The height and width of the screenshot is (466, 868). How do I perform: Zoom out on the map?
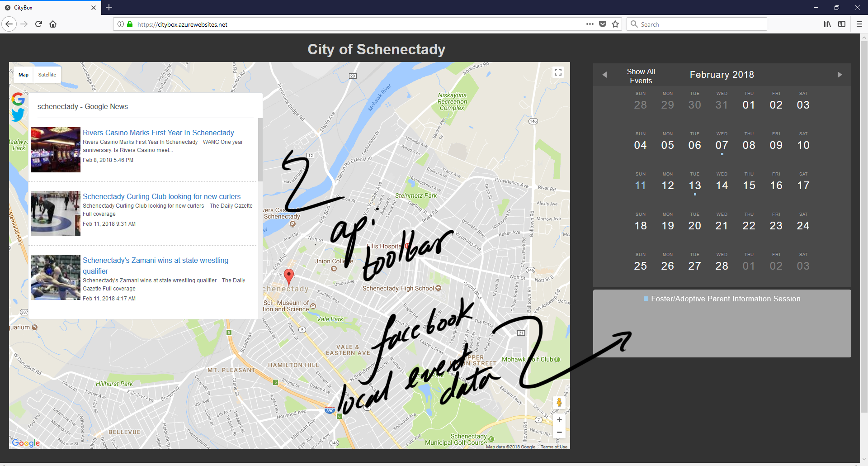coord(559,433)
